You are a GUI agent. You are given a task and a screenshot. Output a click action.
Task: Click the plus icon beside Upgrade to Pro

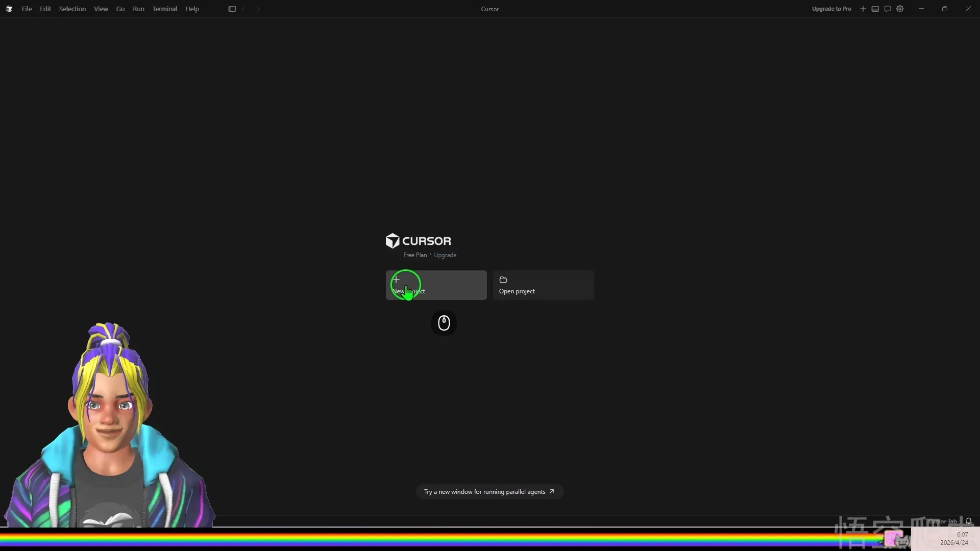863,9
